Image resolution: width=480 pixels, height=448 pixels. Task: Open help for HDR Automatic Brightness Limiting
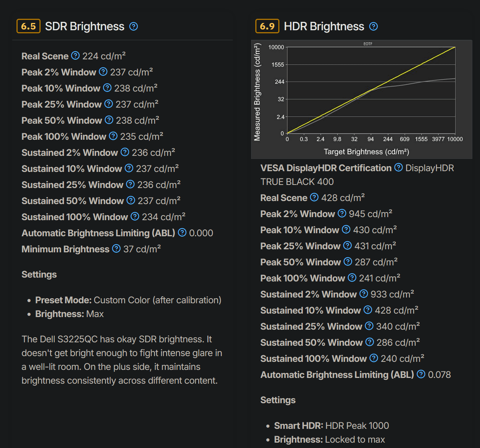421,374
